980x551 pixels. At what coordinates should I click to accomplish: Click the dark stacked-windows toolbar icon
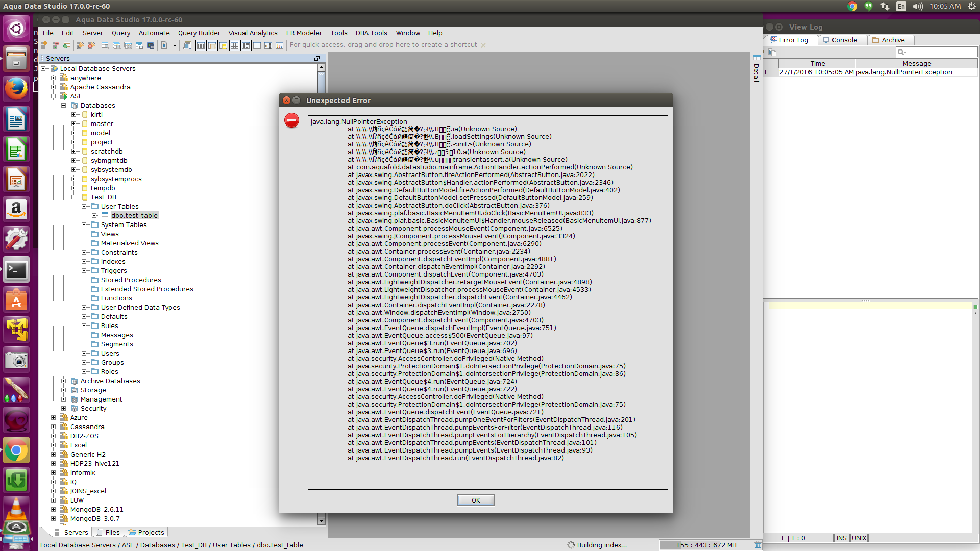[151, 45]
